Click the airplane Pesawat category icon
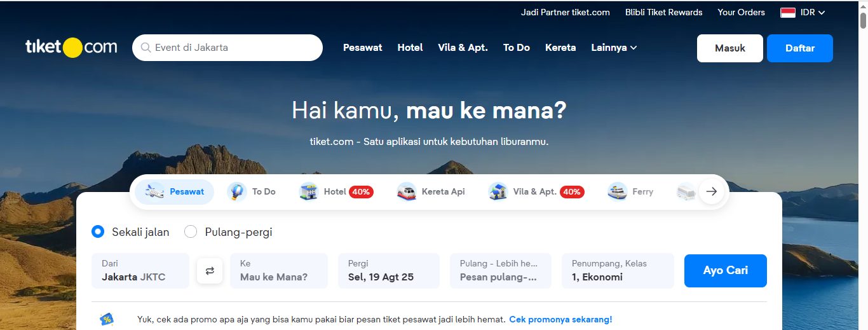Viewport: 868px width, 330px height. tap(154, 191)
